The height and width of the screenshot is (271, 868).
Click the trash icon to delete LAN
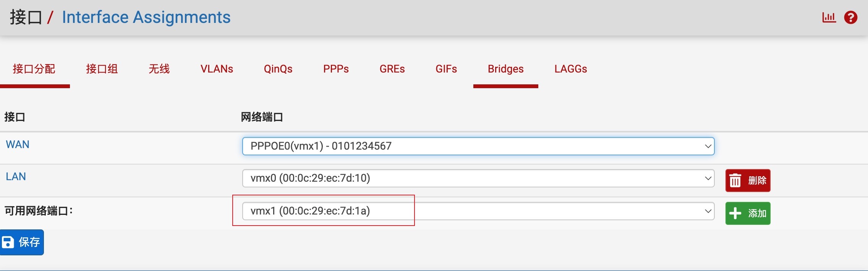[x=735, y=181]
